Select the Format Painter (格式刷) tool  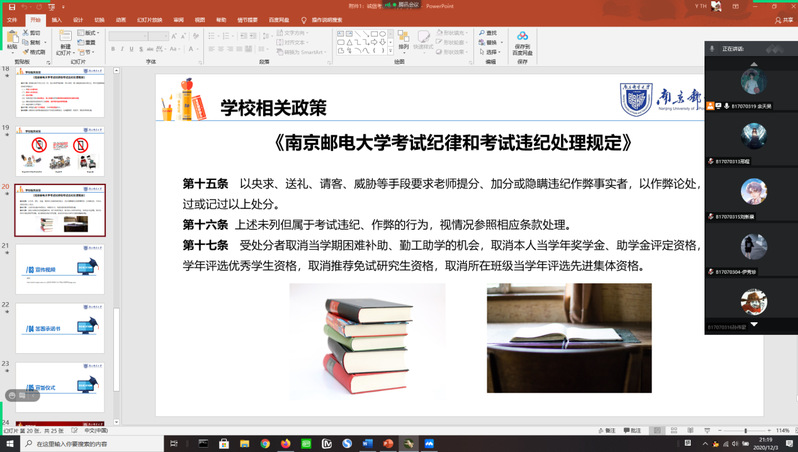pyautogui.click(x=27, y=53)
